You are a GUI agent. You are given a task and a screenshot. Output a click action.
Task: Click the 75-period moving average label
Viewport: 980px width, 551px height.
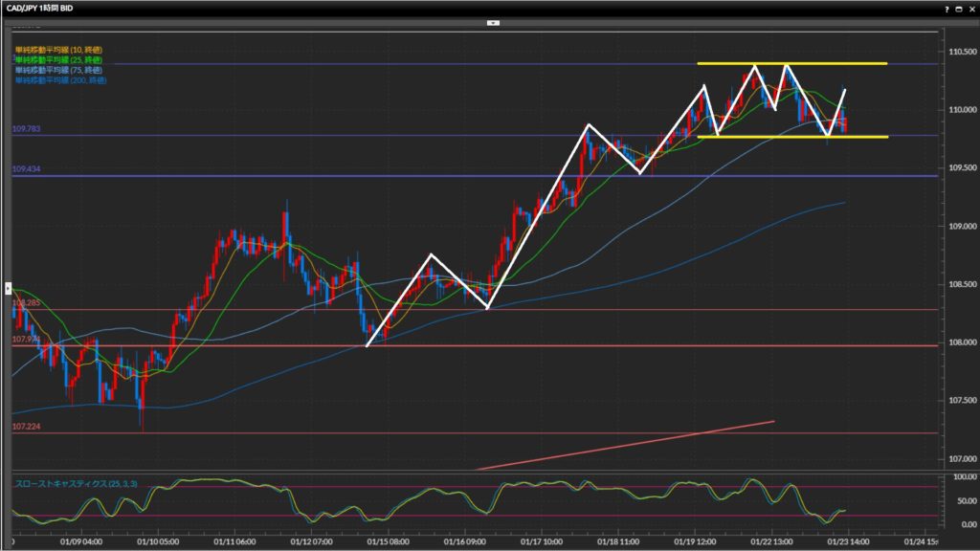pyautogui.click(x=59, y=70)
